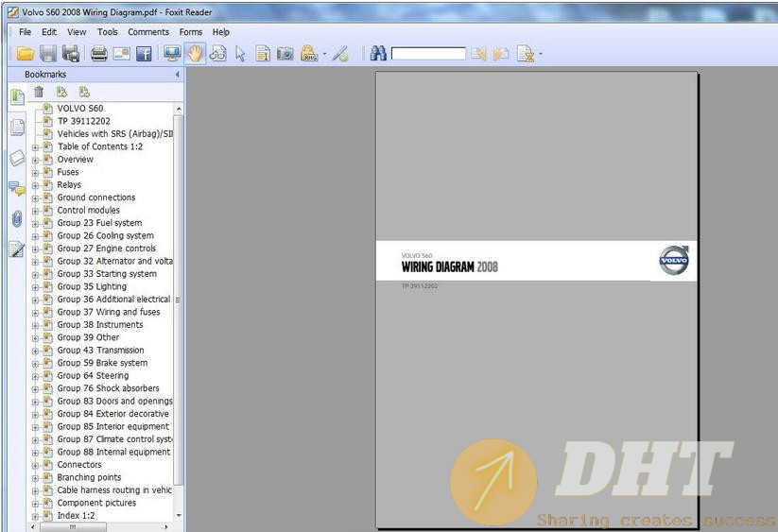
Task: Expand the Connectors bookmark node
Action: click(x=35, y=466)
